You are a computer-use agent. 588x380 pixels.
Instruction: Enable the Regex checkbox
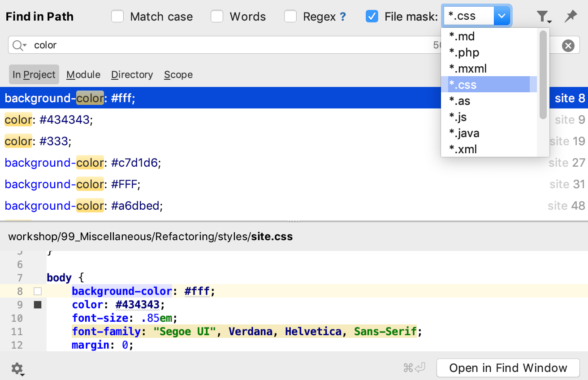[x=290, y=17]
